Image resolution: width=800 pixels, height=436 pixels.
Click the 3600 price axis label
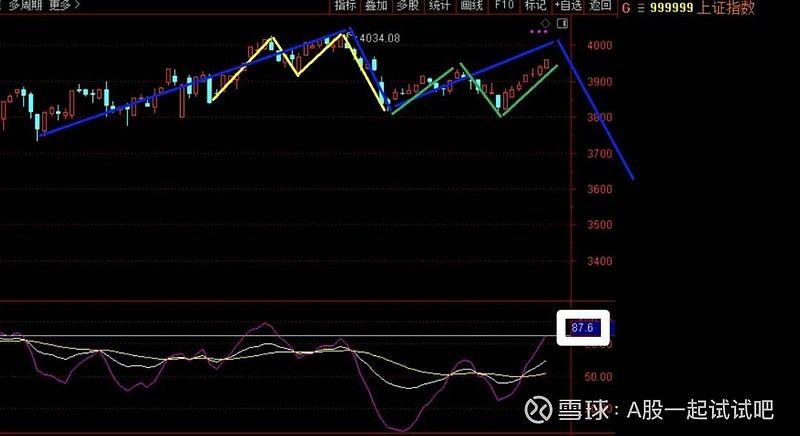point(599,189)
